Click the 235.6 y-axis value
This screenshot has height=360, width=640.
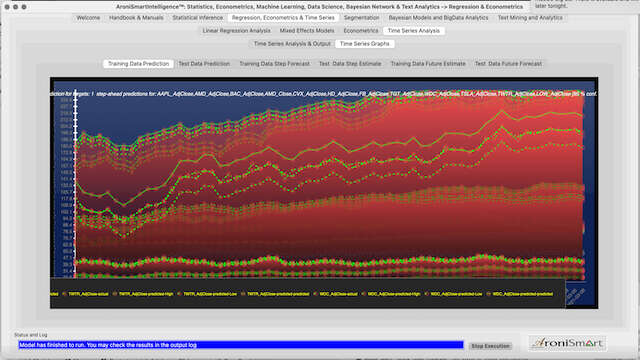[66, 100]
